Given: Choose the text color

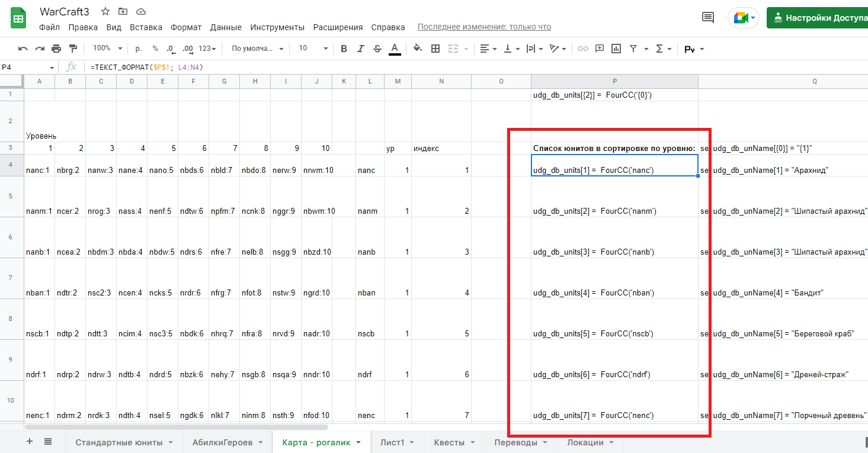Looking at the screenshot, I should tap(395, 49).
